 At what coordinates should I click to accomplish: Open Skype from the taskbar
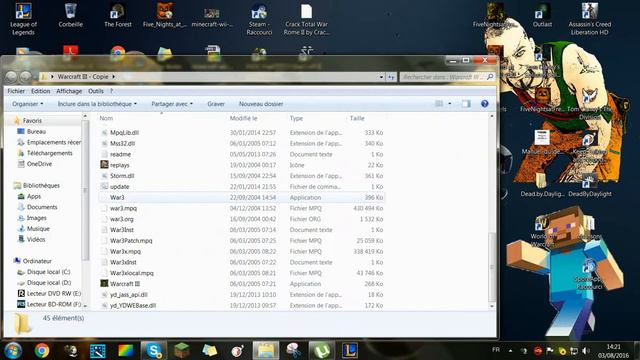(154, 351)
